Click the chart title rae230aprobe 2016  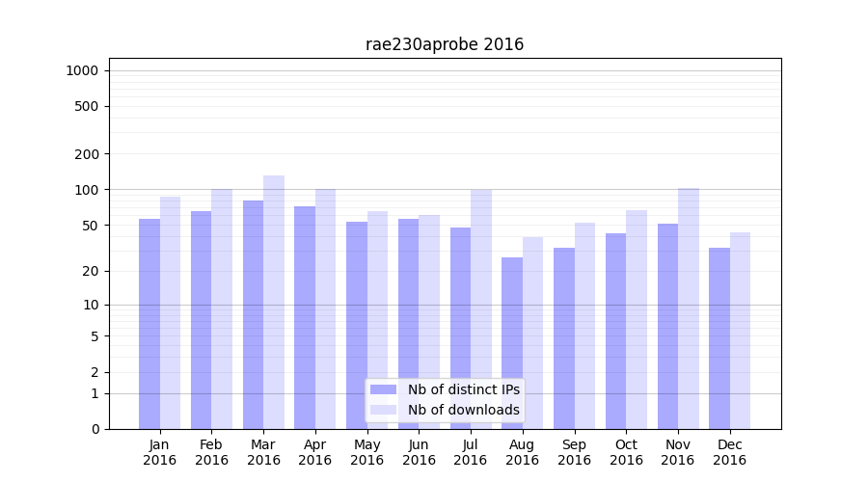(x=445, y=44)
